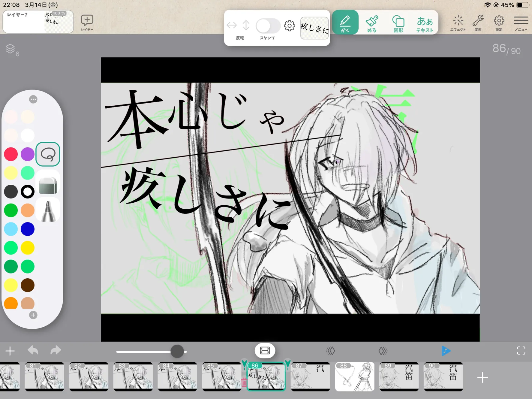The height and width of the screenshot is (399, 532).
Task: Select frame 82 thumbnail
Action: (x=89, y=376)
